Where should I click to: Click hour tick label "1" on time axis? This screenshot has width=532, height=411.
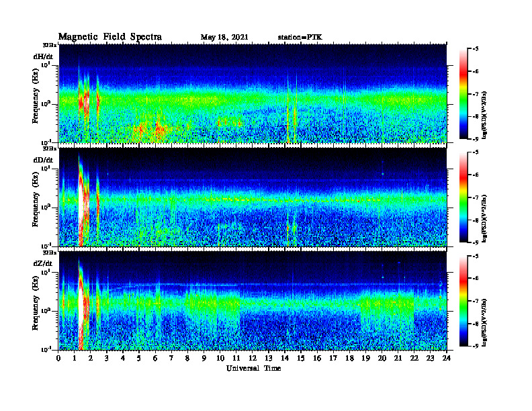(75, 359)
